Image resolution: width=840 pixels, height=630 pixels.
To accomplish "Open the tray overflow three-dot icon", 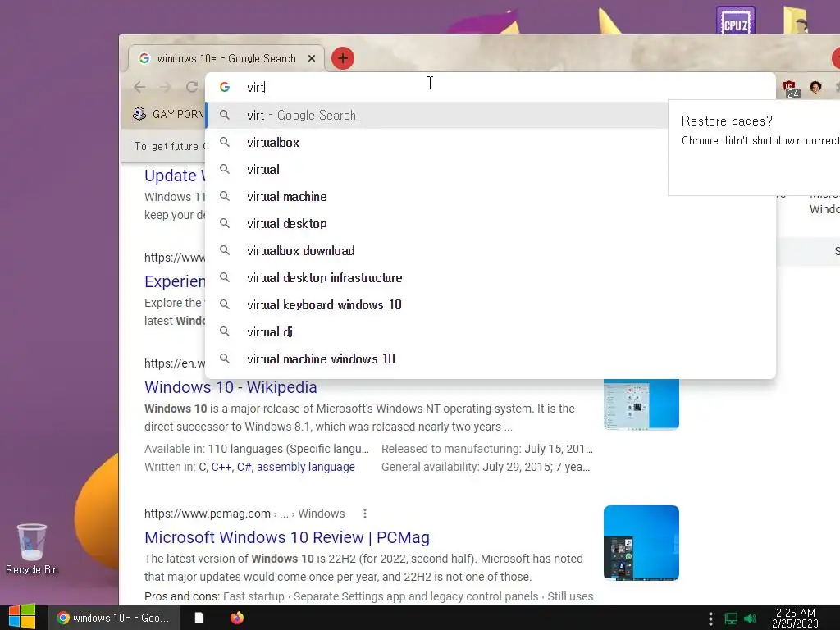I will (x=710, y=619).
